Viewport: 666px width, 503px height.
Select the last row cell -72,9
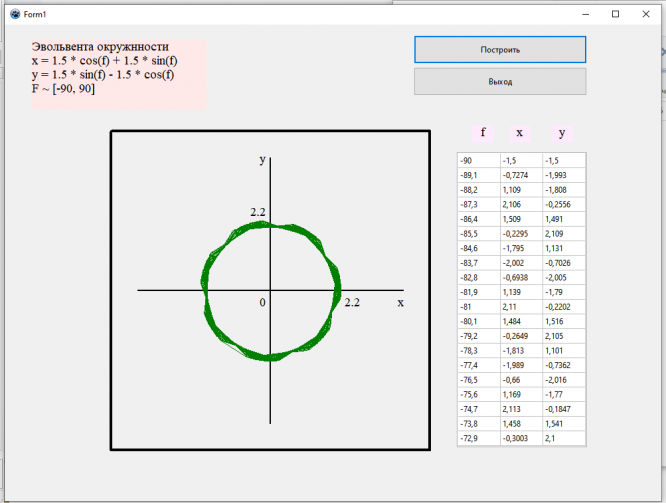pos(477,439)
